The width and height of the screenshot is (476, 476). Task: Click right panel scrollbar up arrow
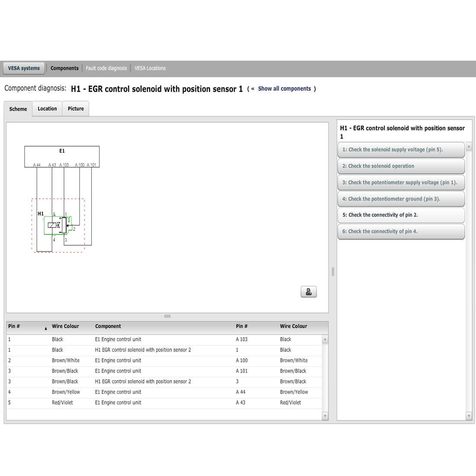[x=469, y=147]
